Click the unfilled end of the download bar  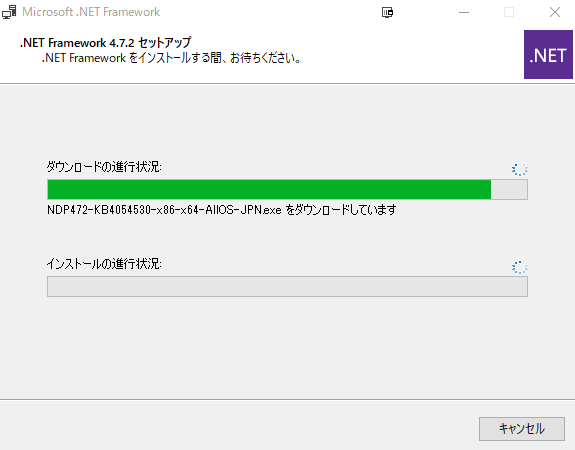tap(509, 190)
